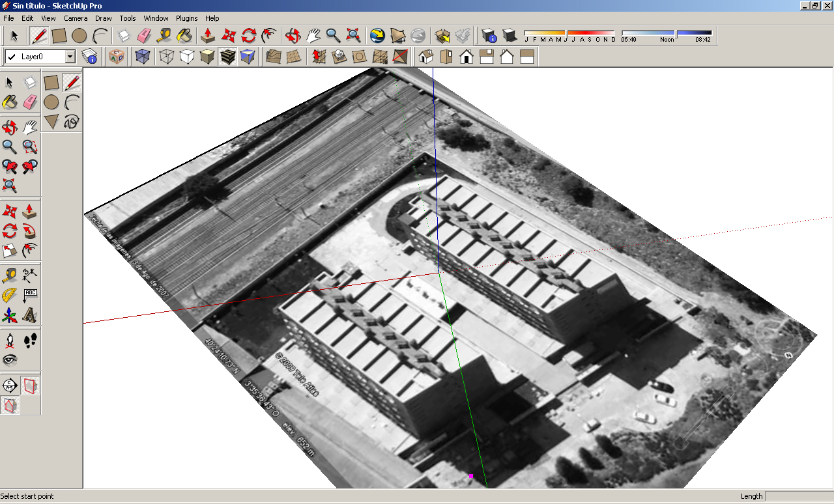Enable X-ray display mode
834x504 pixels.
coord(143,57)
